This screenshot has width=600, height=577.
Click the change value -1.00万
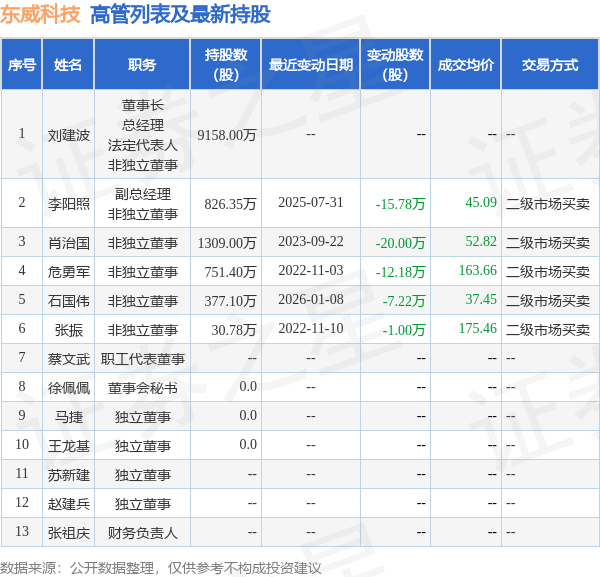(x=404, y=330)
